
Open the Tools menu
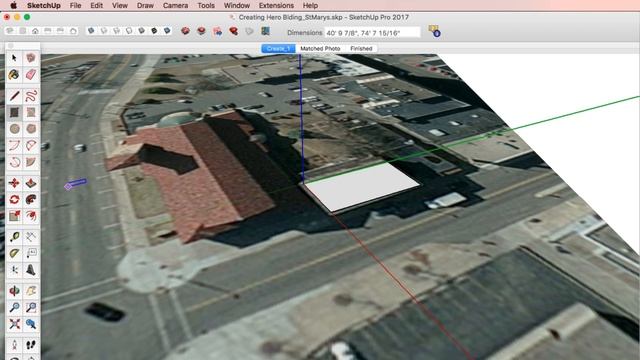[x=206, y=5]
